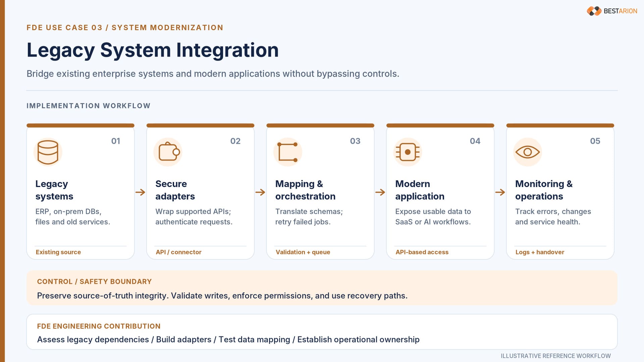Click 'Expose usable data to SaaS or AI workflows.' text
644x362 pixels.
(433, 217)
